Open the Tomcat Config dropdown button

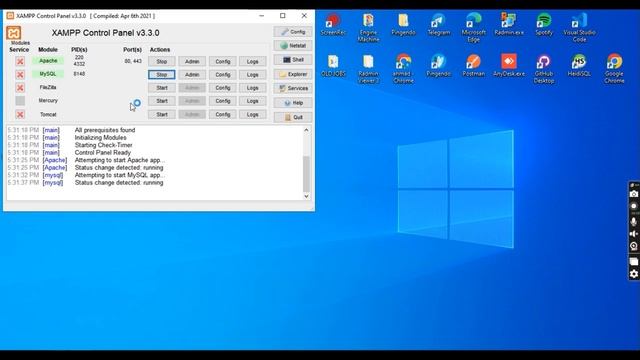pos(222,114)
